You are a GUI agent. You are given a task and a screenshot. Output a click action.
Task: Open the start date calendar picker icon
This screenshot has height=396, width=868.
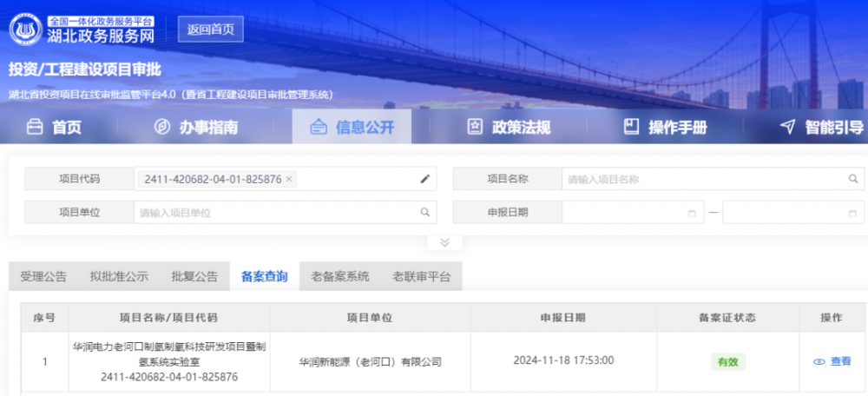pos(692,213)
